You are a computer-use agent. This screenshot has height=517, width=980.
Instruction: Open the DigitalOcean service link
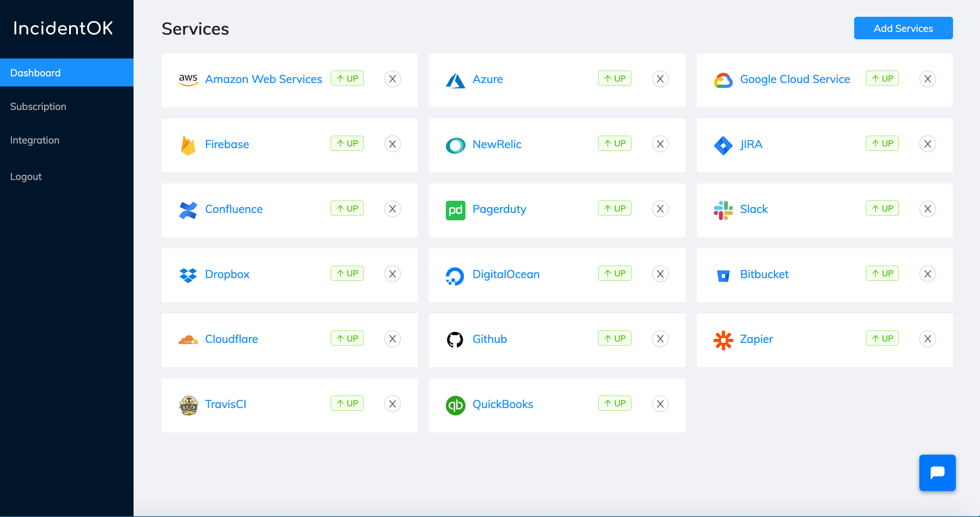coord(506,274)
